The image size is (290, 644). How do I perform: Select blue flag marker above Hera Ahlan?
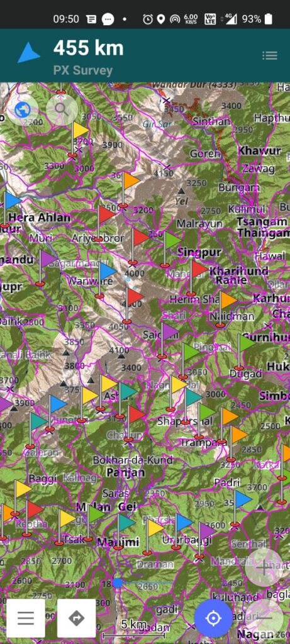11,209
